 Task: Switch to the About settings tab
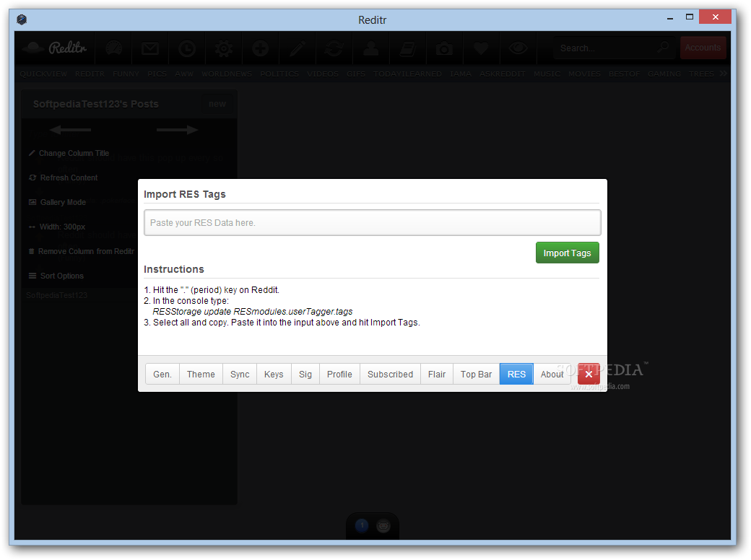[552, 374]
